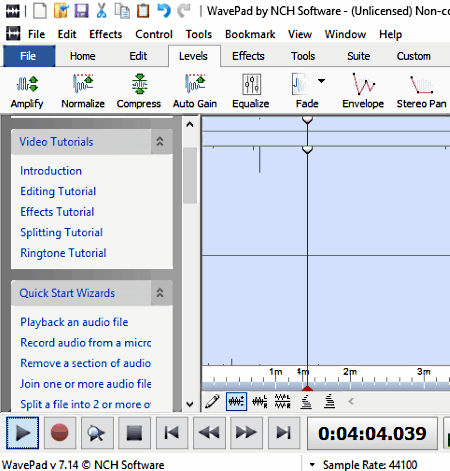Open the Remove a section of audio wizard
Viewport: 450px width, 471px height.
click(x=86, y=363)
